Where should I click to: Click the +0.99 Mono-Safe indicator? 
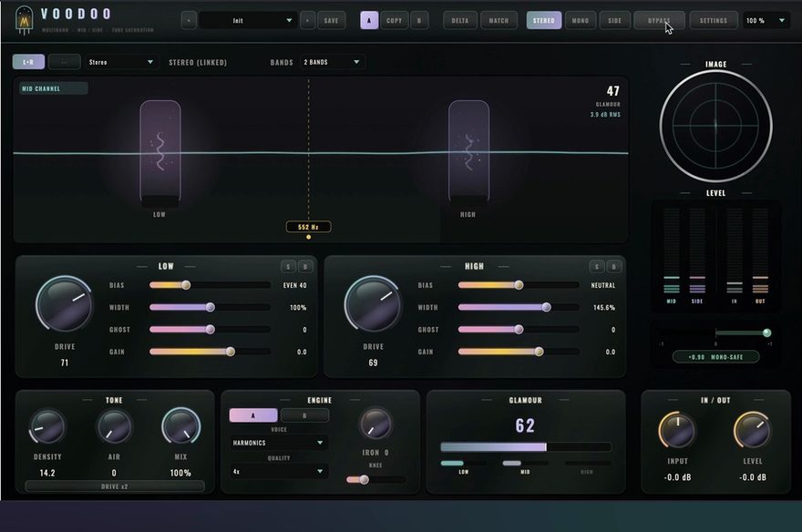pos(715,357)
